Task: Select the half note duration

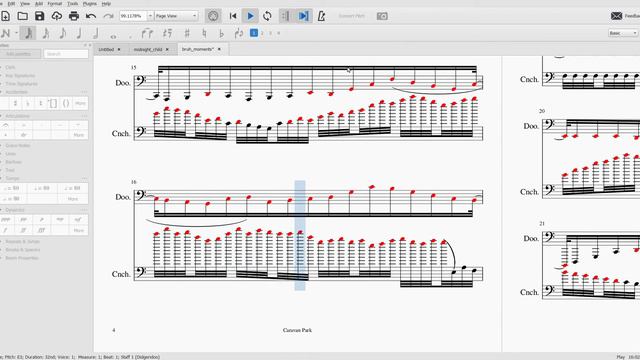Action: [x=96, y=33]
